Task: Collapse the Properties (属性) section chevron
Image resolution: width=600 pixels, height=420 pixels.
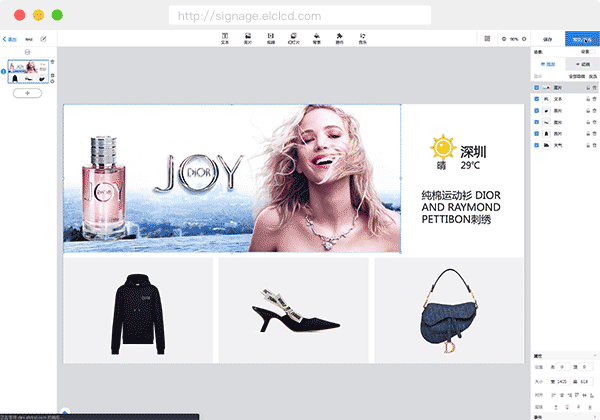Action: pos(595,355)
